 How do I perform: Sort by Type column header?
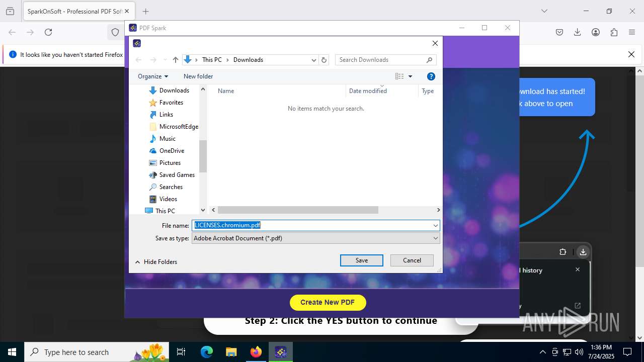click(x=428, y=91)
